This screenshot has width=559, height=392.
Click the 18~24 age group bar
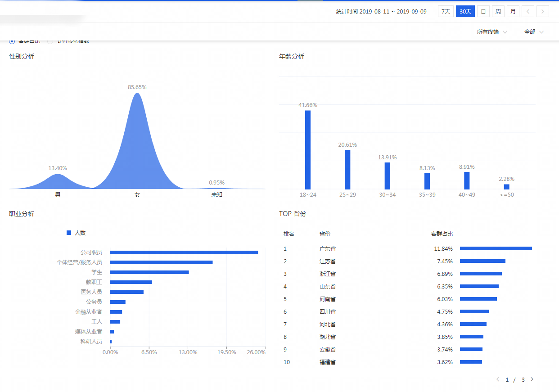(x=308, y=150)
